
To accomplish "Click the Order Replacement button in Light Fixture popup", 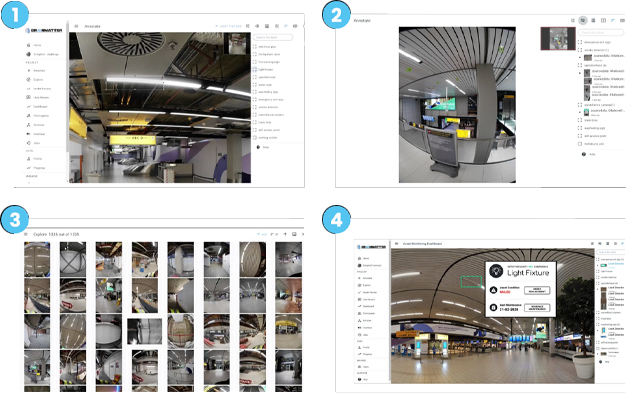I will (537, 290).
